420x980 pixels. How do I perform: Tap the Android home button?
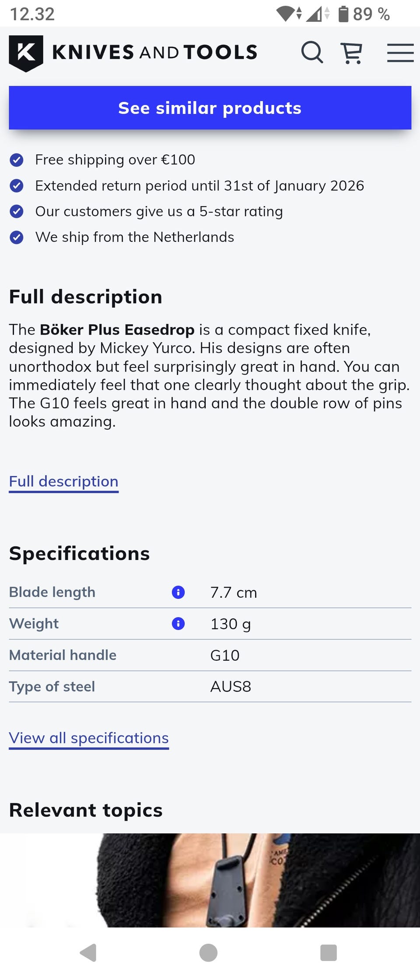point(208,952)
